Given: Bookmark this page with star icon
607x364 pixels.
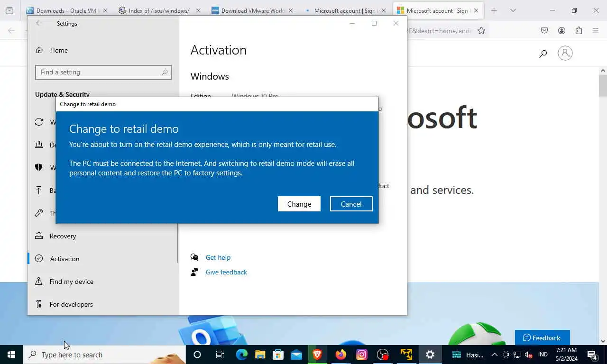Looking at the screenshot, I should (481, 31).
